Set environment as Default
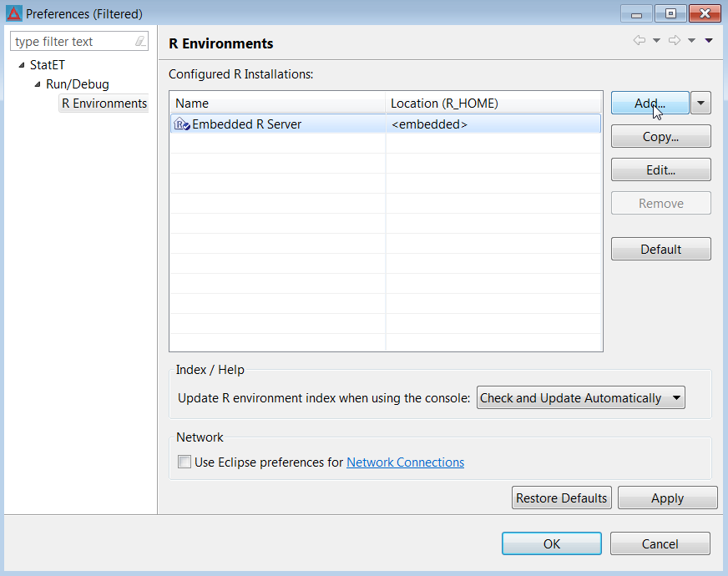Viewport: 728px width, 576px height. (660, 250)
